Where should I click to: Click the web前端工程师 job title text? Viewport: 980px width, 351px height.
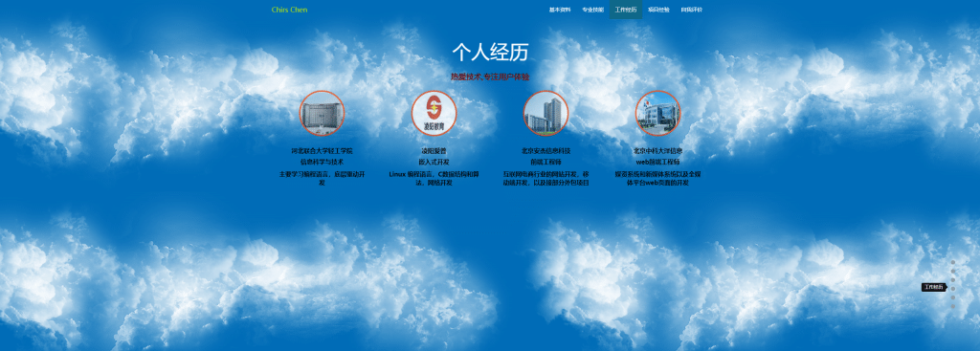[x=658, y=162]
